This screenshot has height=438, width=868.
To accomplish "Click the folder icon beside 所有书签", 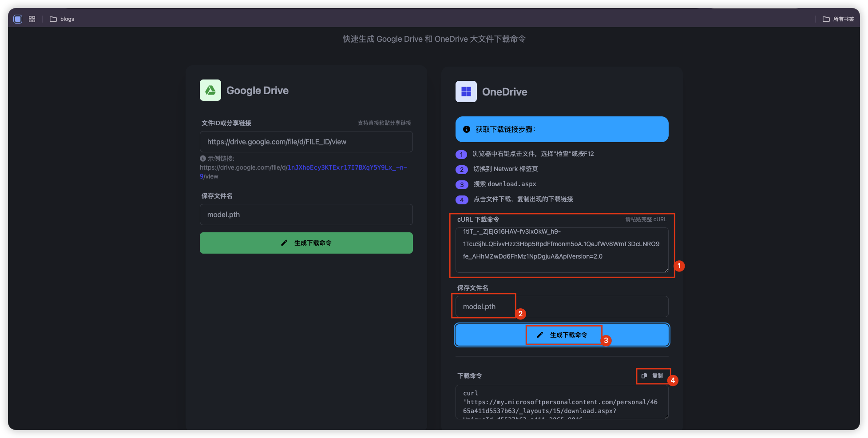I will coord(826,19).
